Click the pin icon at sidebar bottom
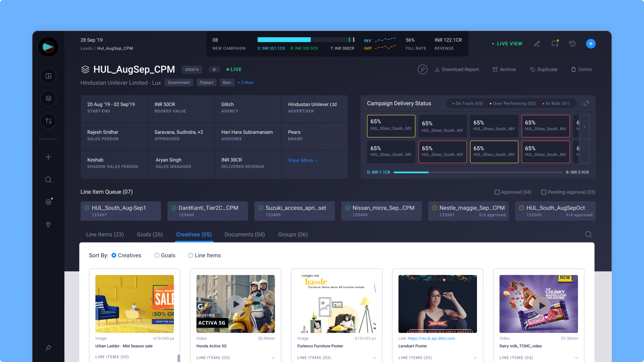This screenshot has width=644, height=362. tap(48, 348)
